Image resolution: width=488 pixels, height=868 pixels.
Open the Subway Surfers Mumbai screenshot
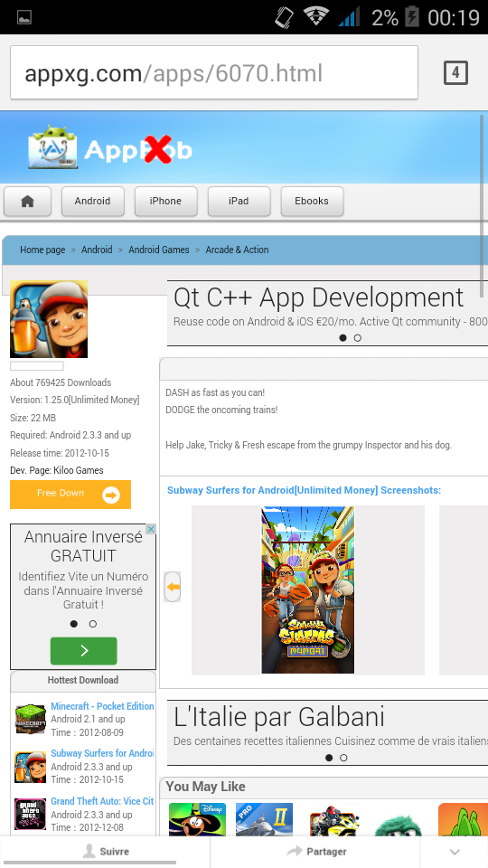(307, 590)
